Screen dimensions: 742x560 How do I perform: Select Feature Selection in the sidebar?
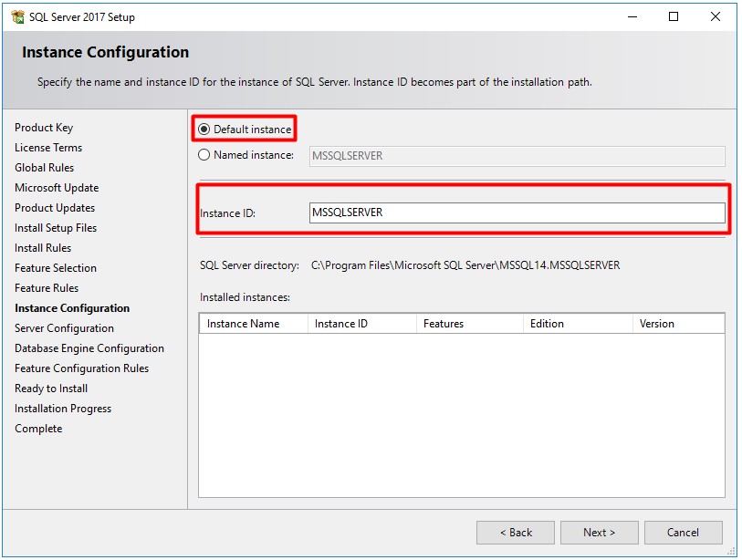[x=53, y=267]
